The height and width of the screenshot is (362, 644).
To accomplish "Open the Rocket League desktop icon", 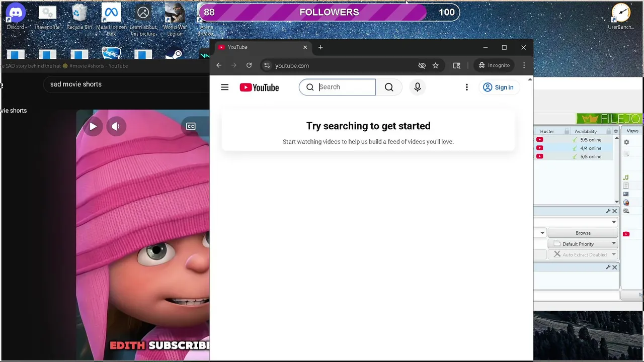I will pyautogui.click(x=111, y=54).
